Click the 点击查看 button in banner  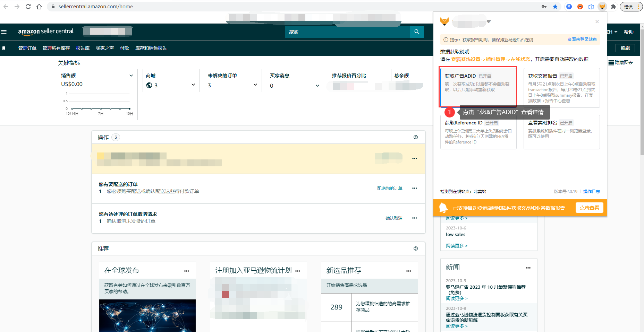click(589, 208)
